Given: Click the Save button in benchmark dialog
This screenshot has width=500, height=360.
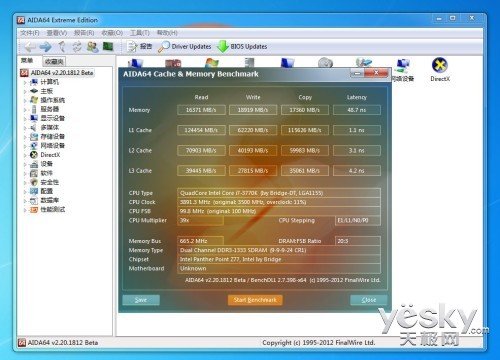Looking at the screenshot, I should tap(141, 300).
